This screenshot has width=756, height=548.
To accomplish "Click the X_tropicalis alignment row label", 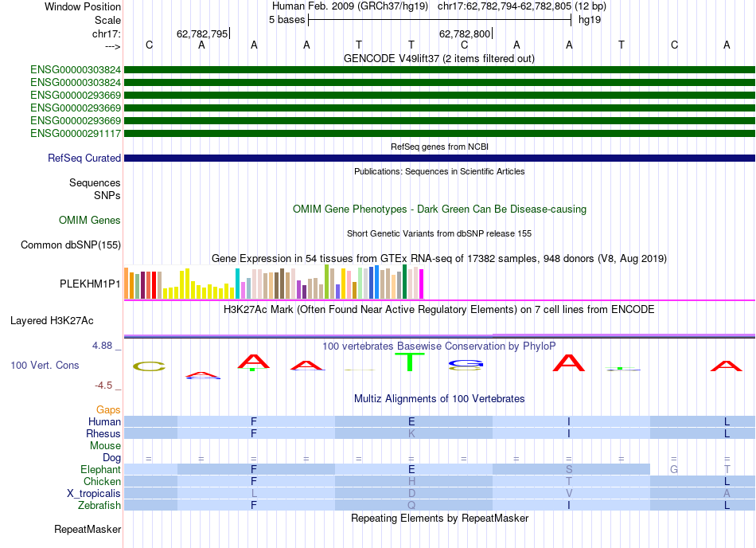I will click(94, 494).
